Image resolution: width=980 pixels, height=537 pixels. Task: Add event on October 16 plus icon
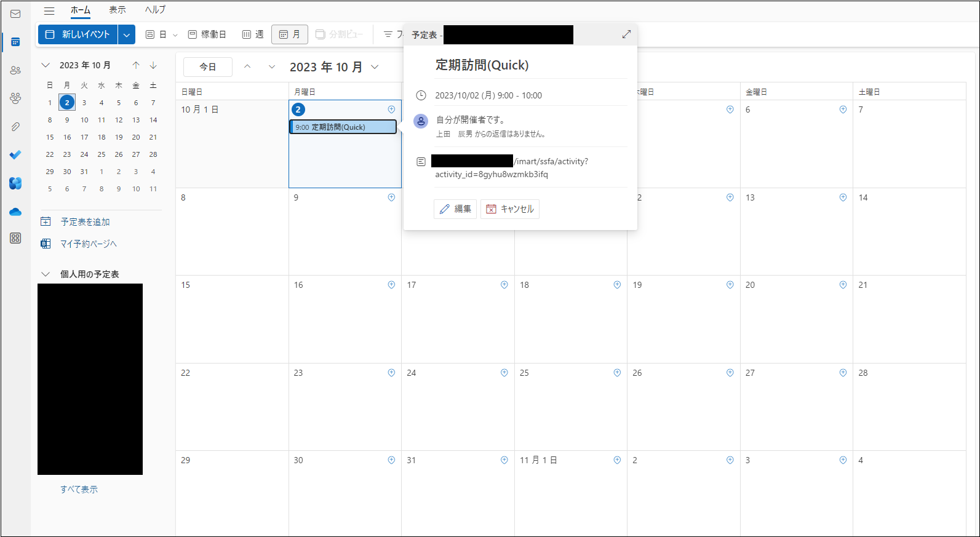391,285
